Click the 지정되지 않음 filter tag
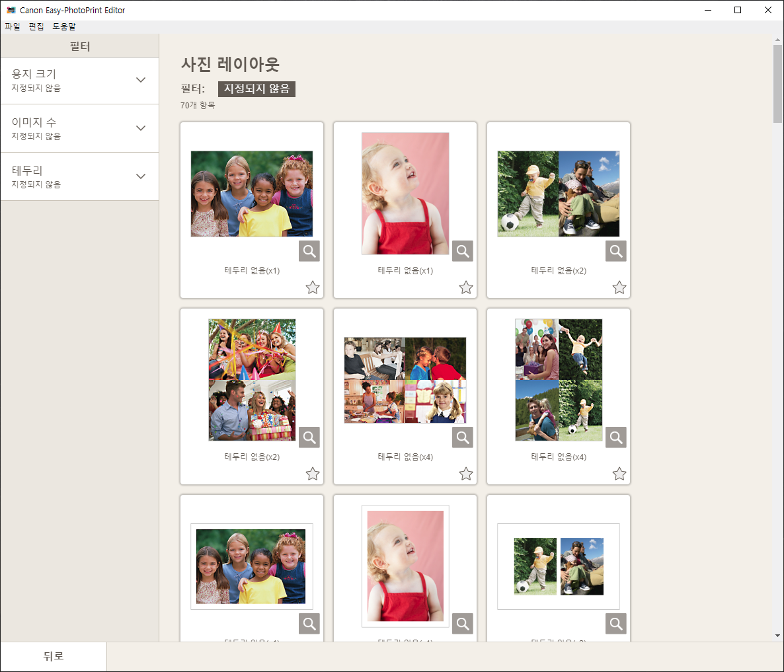The width and height of the screenshot is (784, 672). [256, 89]
